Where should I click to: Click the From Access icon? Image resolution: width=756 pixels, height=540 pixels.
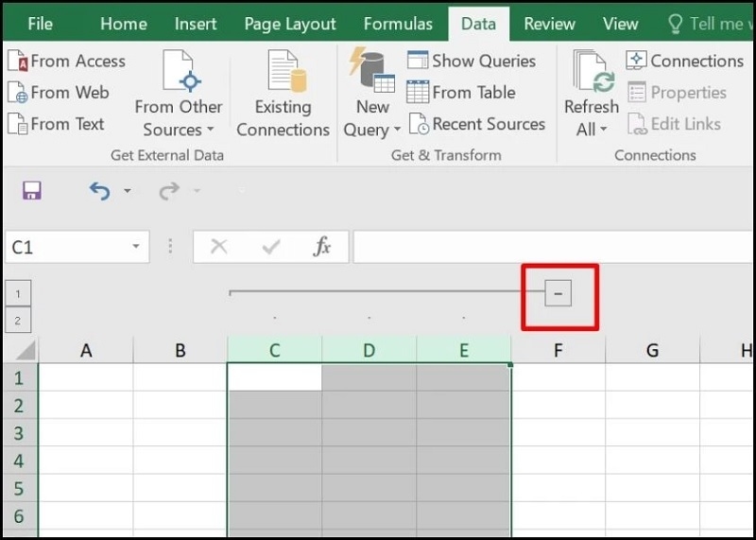(18, 61)
